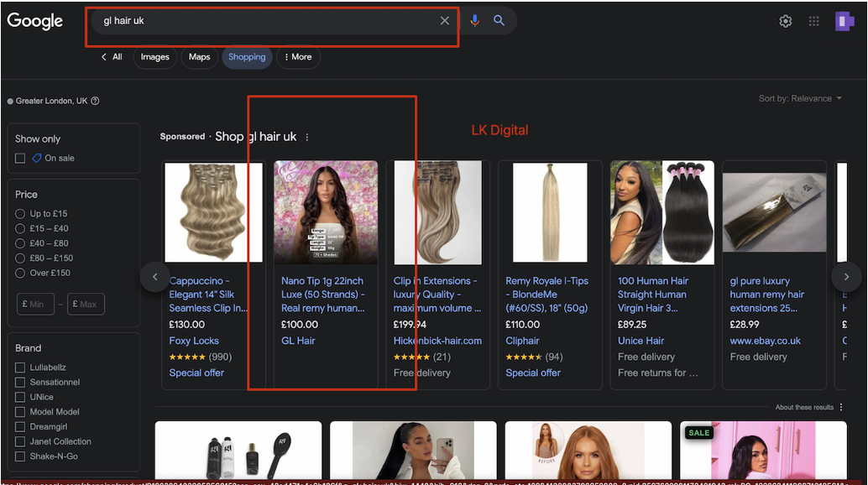Visit the Unice Hair seller link
868x485 pixels.
coord(641,341)
